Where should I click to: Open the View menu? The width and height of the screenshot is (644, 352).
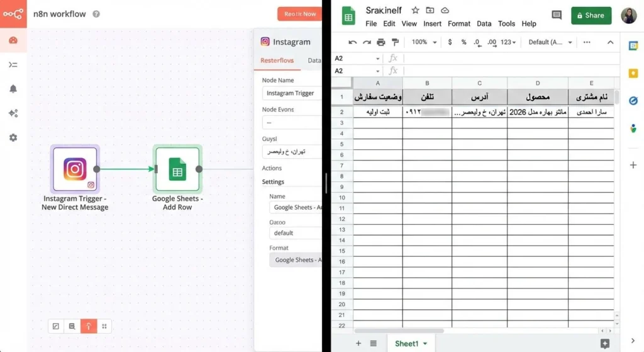(x=409, y=24)
